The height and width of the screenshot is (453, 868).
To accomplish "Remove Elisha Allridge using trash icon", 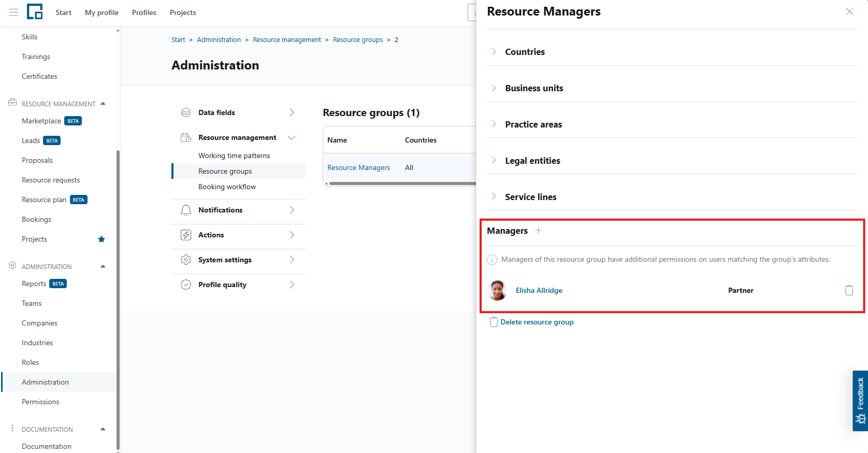I will pyautogui.click(x=849, y=290).
